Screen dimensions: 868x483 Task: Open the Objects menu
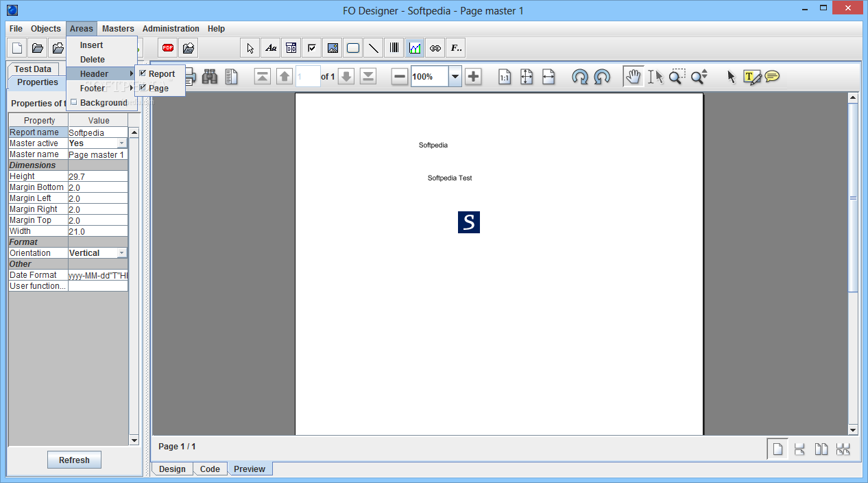click(46, 29)
